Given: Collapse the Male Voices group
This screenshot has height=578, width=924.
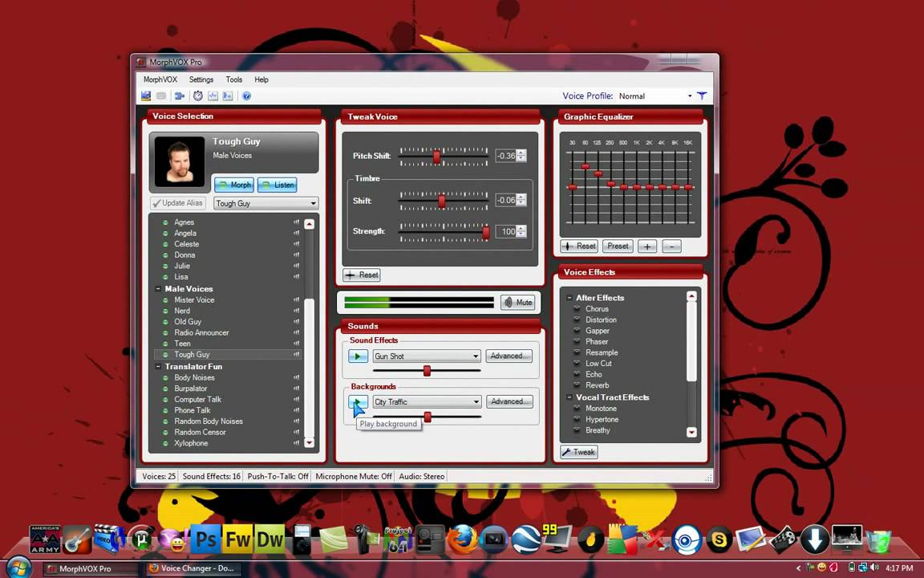Looking at the screenshot, I should [158, 289].
